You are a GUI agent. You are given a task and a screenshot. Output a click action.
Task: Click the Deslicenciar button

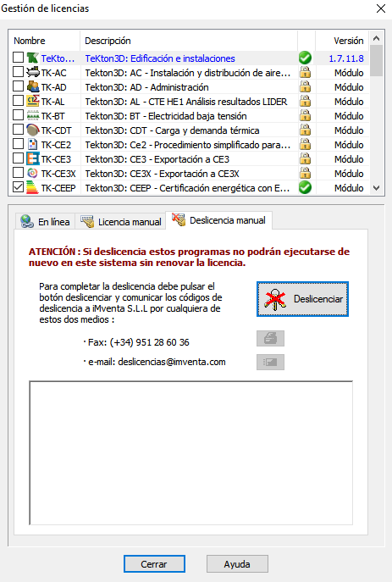click(302, 299)
